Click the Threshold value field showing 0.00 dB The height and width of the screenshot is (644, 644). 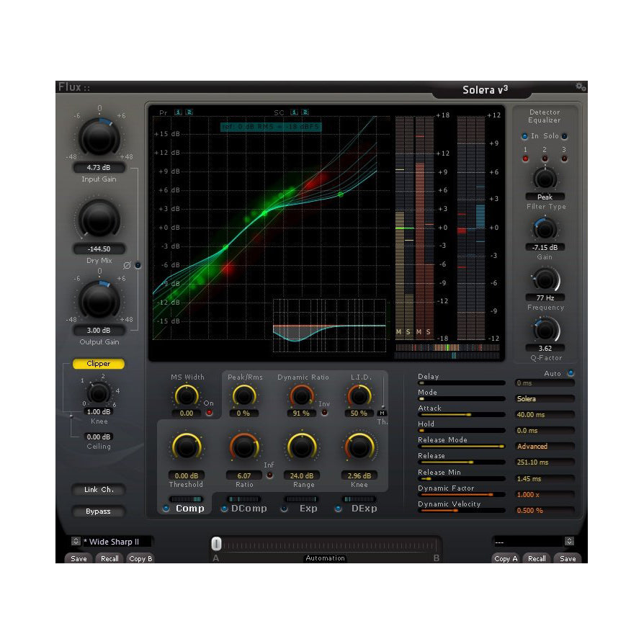click(x=187, y=475)
